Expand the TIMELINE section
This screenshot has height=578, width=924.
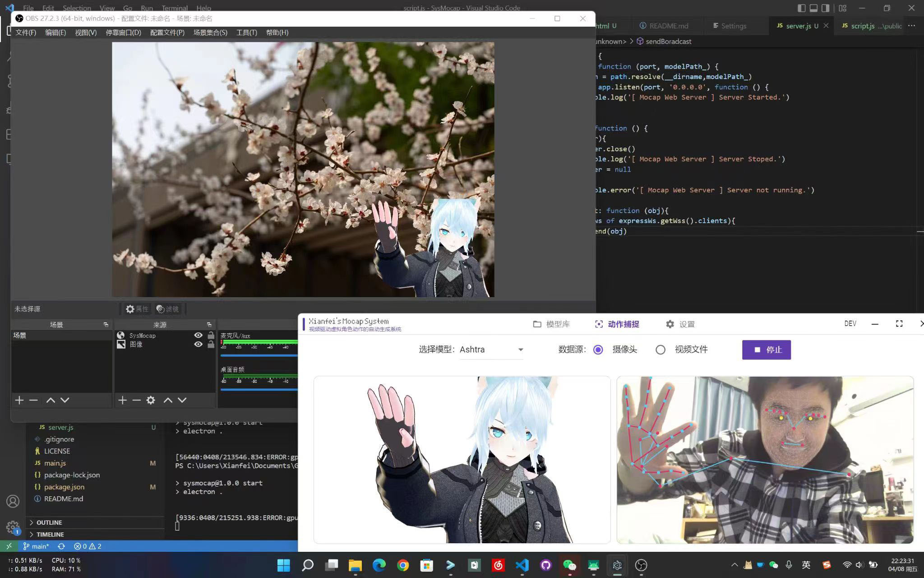click(x=50, y=534)
